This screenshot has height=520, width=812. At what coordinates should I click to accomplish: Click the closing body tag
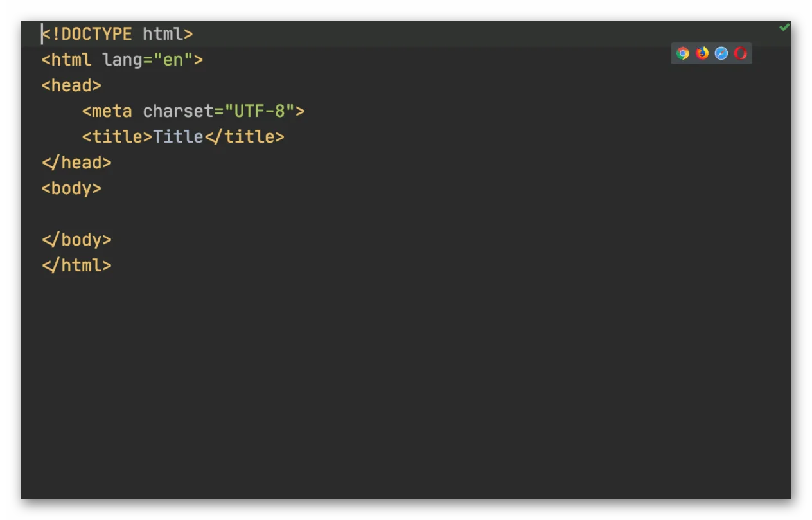76,240
